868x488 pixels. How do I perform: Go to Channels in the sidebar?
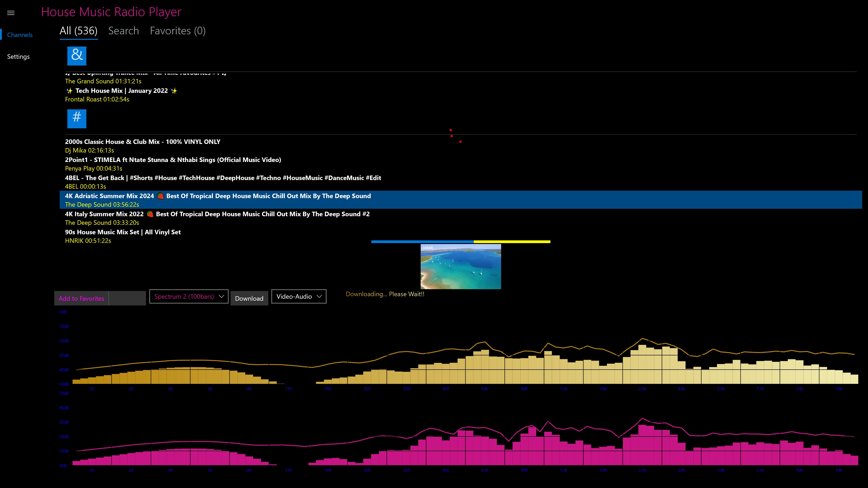20,35
